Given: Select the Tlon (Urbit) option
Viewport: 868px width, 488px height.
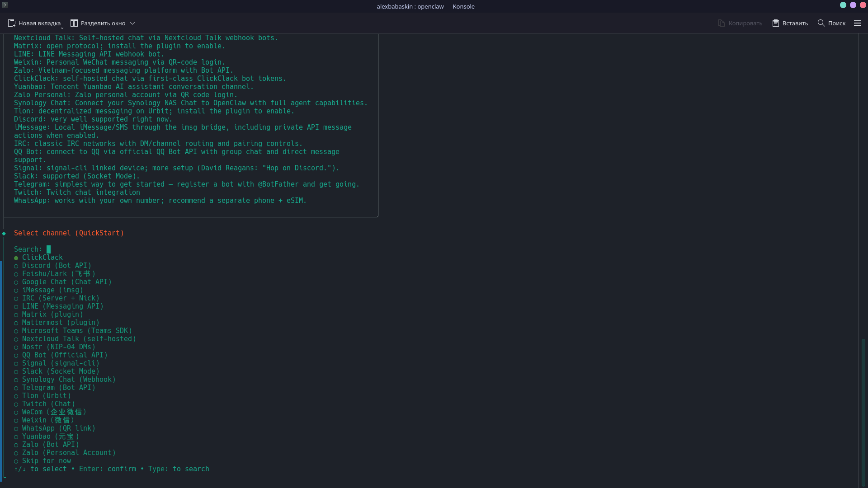Looking at the screenshot, I should click(x=42, y=396).
